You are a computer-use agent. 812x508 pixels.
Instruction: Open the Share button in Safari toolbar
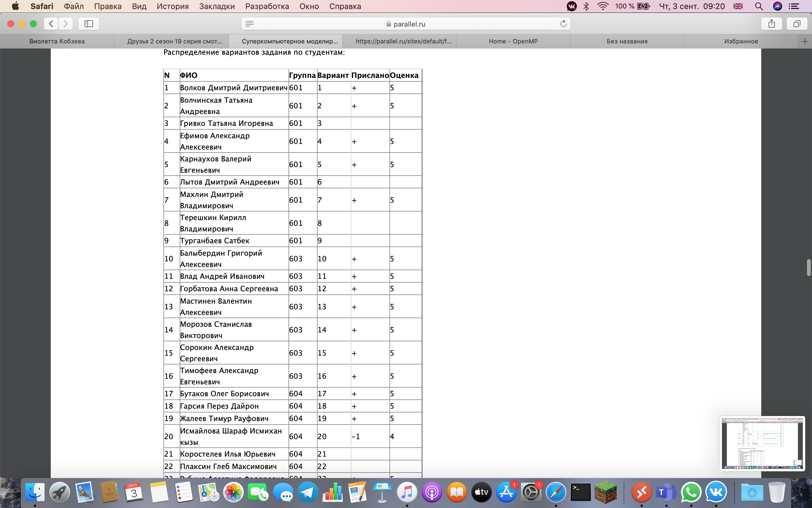pyautogui.click(x=772, y=23)
